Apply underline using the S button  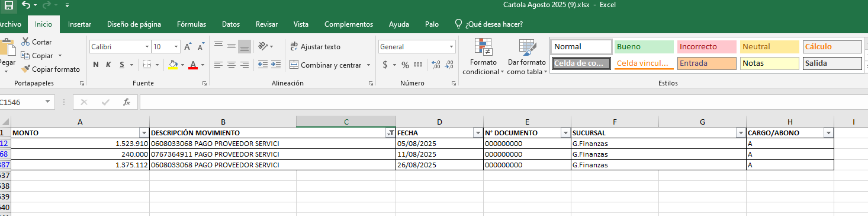(123, 65)
